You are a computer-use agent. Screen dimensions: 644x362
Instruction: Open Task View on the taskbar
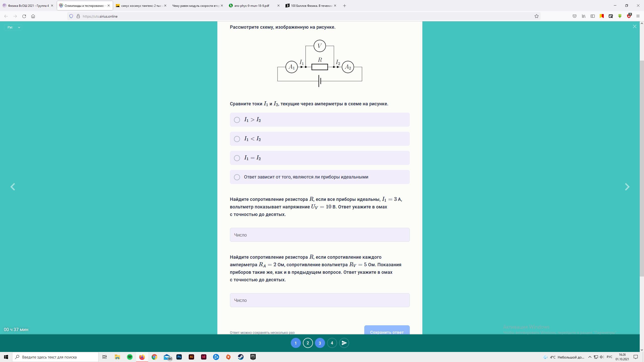105,357
